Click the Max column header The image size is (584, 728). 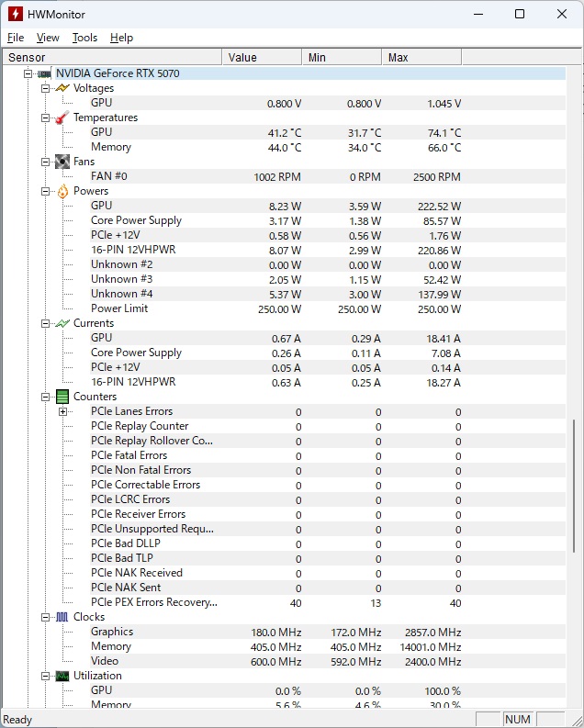pyautogui.click(x=421, y=58)
